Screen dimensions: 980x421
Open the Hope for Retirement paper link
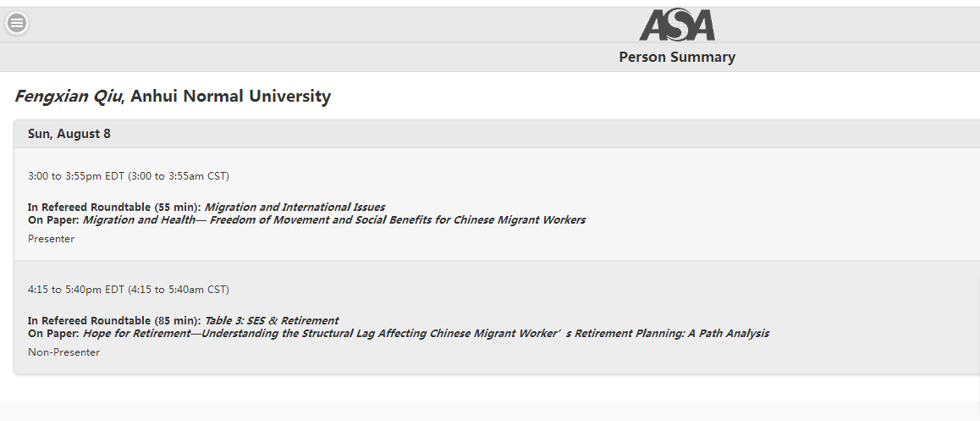(426, 334)
